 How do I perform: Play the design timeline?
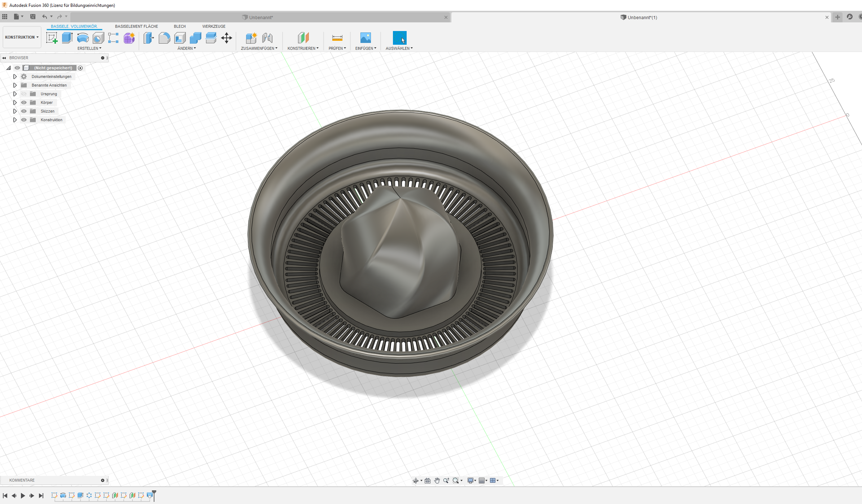tap(23, 496)
